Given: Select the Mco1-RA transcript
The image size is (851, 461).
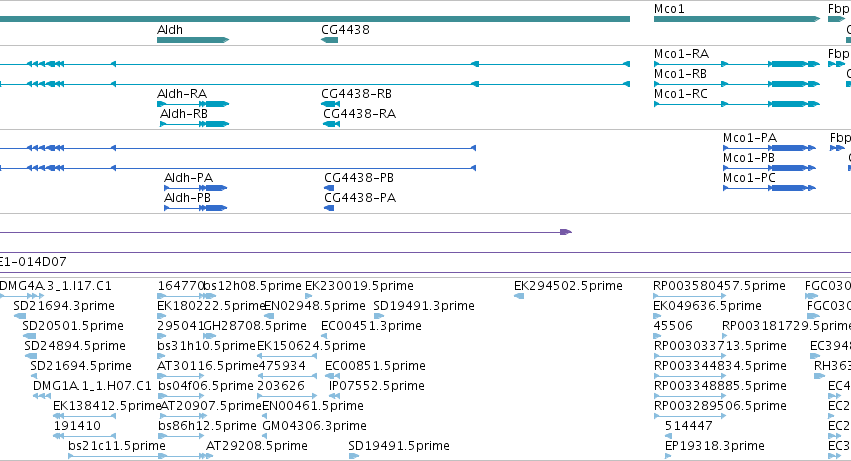Looking at the screenshot, I should point(736,64).
